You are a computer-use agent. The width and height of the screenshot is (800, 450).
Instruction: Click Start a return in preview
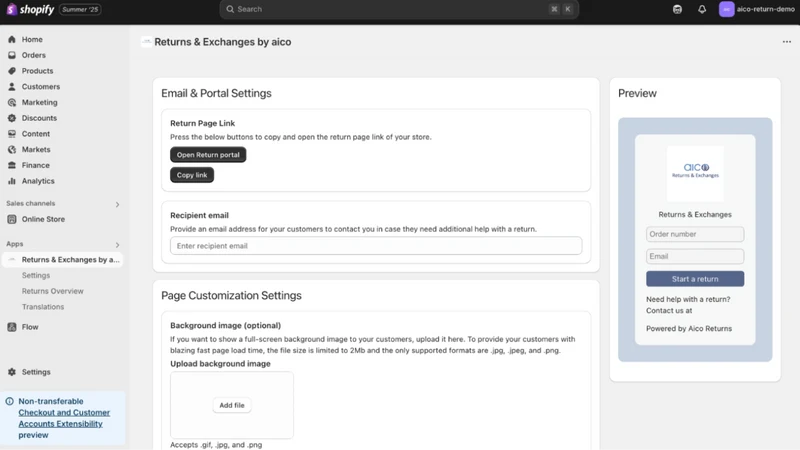tap(695, 279)
